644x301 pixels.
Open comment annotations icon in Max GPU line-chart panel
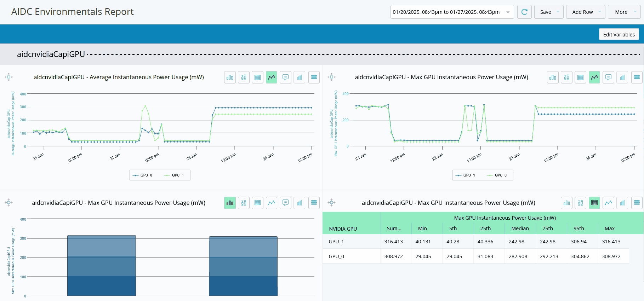tap(608, 77)
